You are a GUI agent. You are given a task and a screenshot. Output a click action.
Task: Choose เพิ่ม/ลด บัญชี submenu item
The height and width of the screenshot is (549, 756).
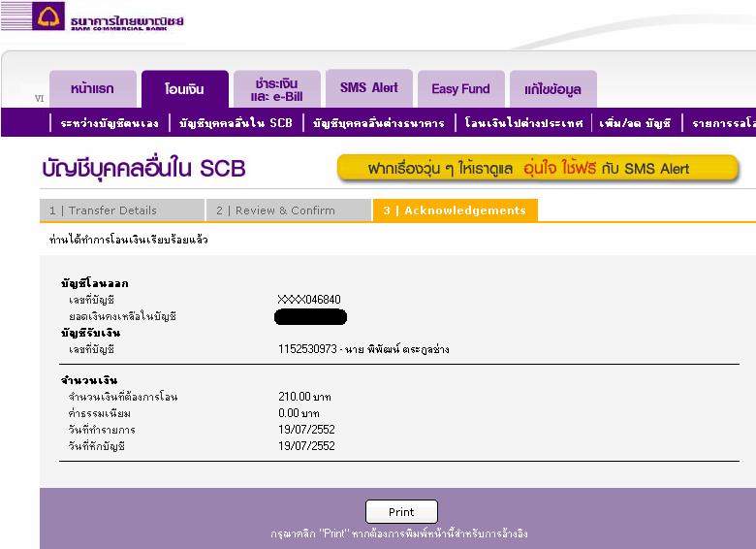point(635,123)
